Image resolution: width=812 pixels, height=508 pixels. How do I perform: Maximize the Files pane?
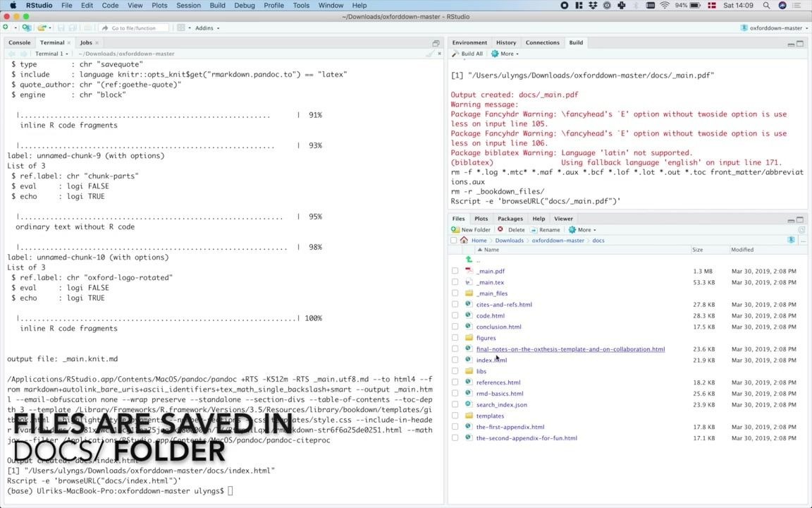coord(800,220)
